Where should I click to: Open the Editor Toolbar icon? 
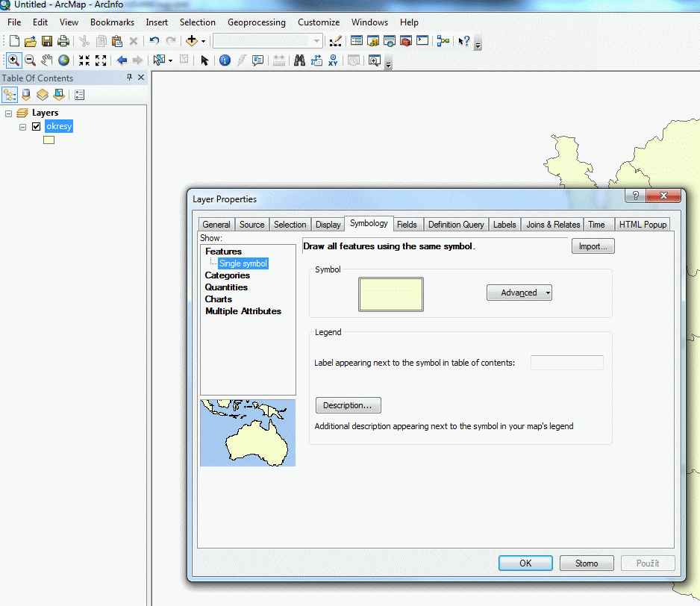click(335, 41)
